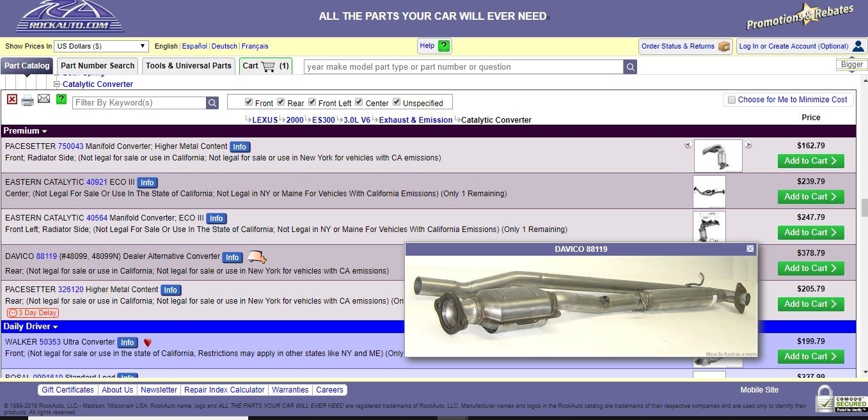Select the 3.0L V6 breadcrumb link
Screen dimensions: 868x420
(357, 120)
